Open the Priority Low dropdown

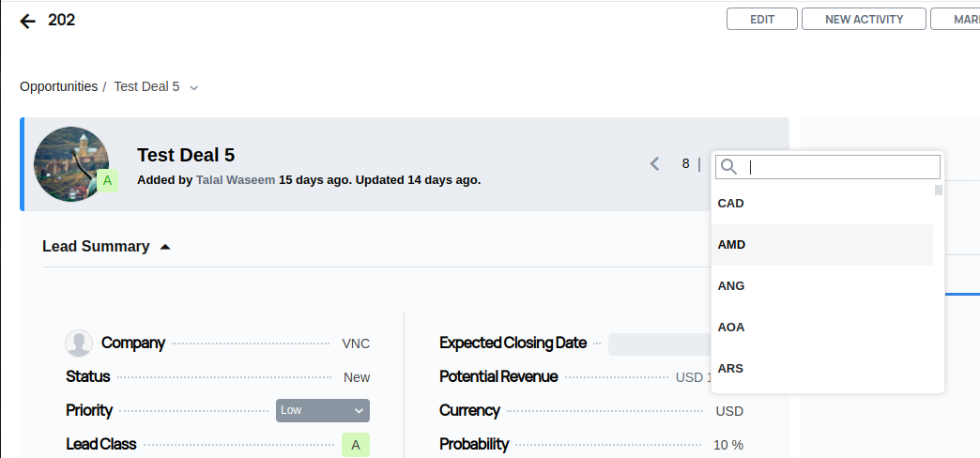(323, 410)
